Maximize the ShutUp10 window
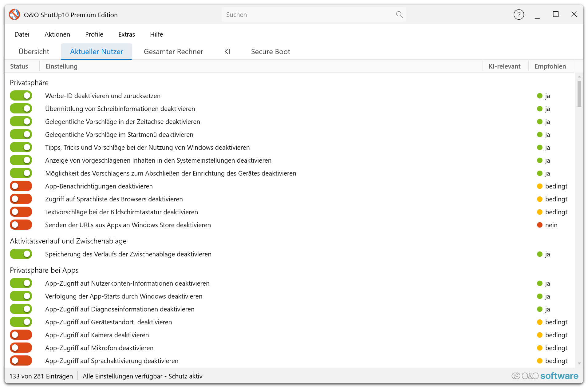This screenshot has height=388, width=588. tap(555, 14)
